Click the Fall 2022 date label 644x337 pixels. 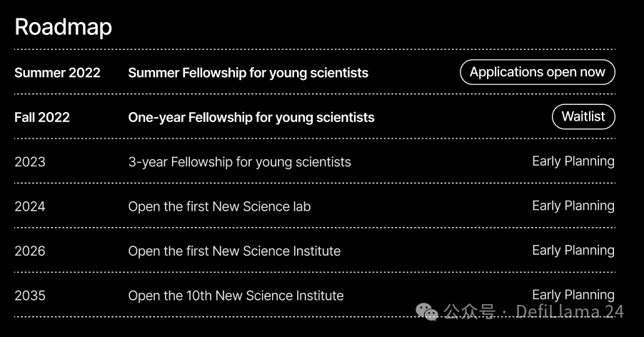pyautogui.click(x=42, y=117)
